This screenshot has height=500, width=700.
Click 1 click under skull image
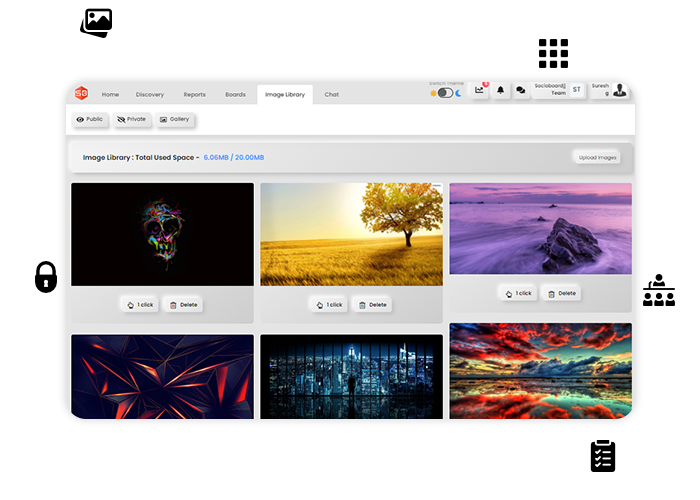pyautogui.click(x=139, y=305)
